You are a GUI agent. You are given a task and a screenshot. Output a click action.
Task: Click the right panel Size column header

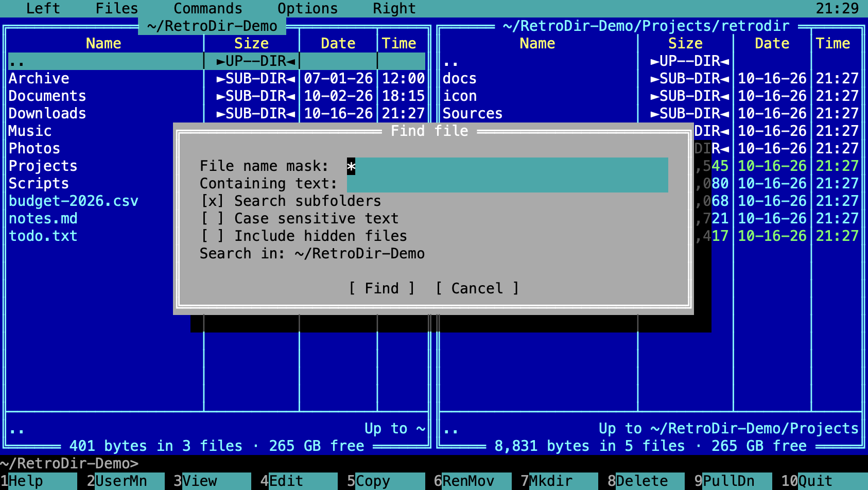coord(685,43)
